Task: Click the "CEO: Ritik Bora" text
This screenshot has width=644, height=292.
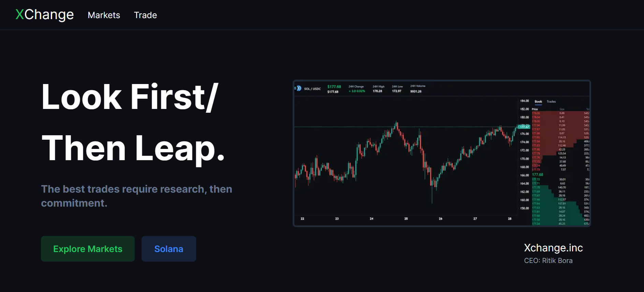Action: click(x=548, y=261)
